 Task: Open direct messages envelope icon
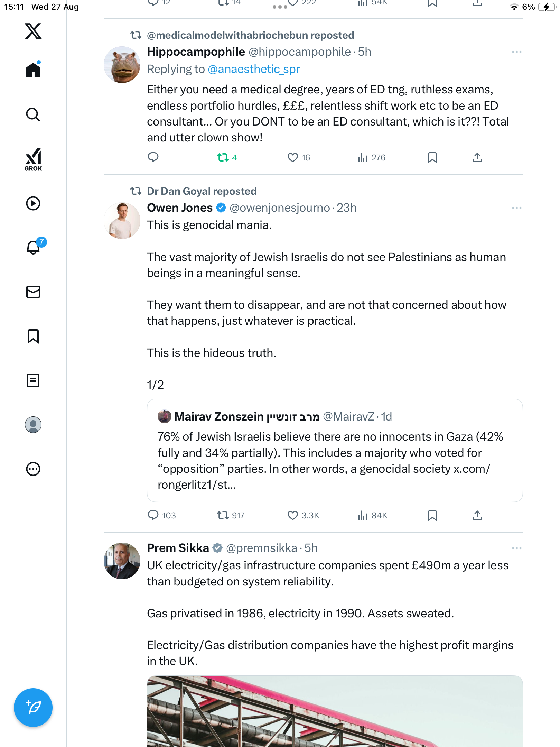(33, 292)
